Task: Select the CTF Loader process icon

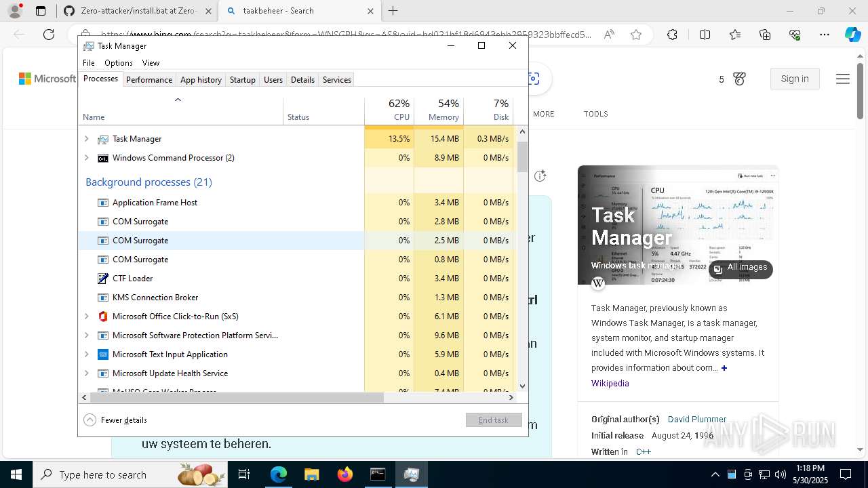Action: pos(103,279)
